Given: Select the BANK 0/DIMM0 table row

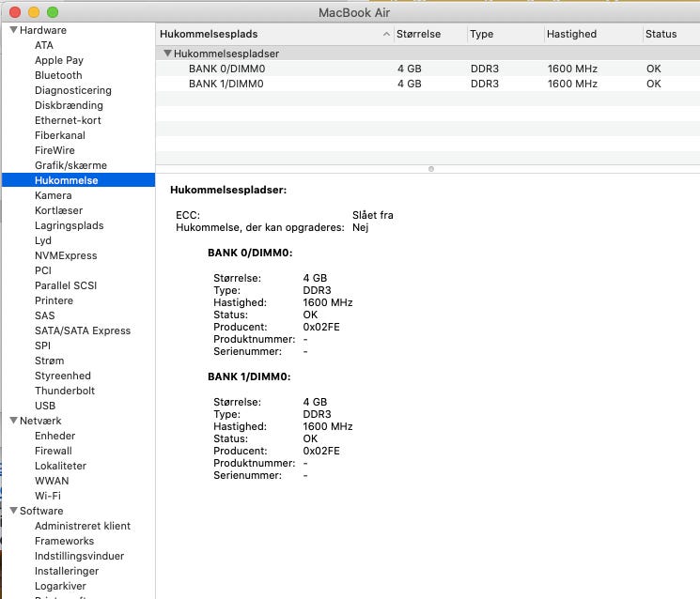Looking at the screenshot, I should click(x=226, y=69).
